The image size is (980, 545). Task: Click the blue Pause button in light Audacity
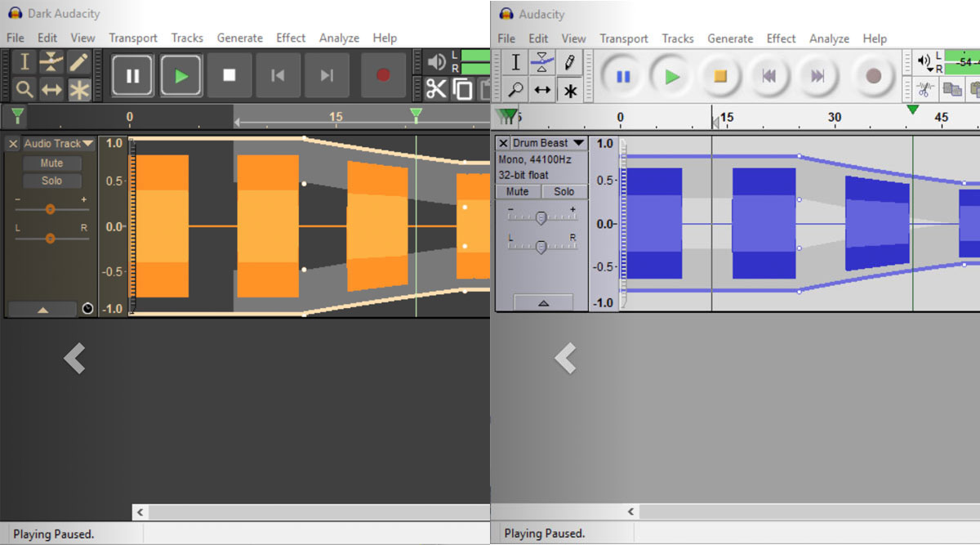pyautogui.click(x=623, y=77)
